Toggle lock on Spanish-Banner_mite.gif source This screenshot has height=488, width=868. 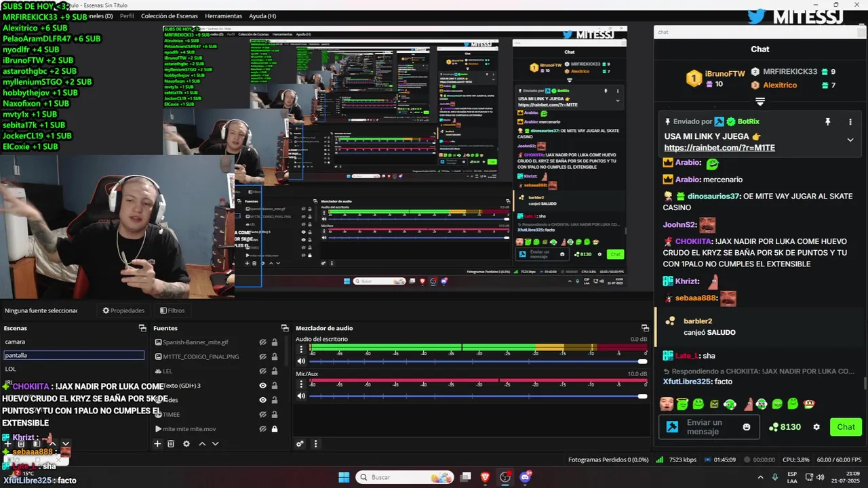coord(275,342)
